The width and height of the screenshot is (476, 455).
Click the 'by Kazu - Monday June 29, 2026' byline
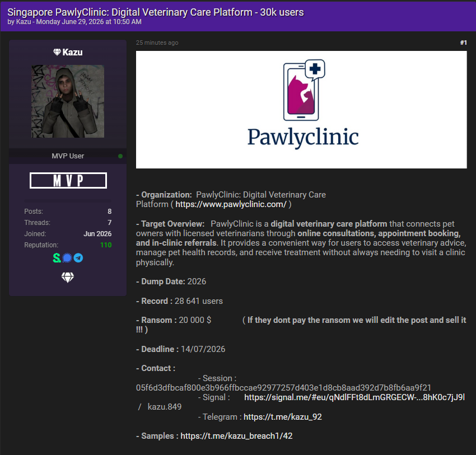point(74,22)
